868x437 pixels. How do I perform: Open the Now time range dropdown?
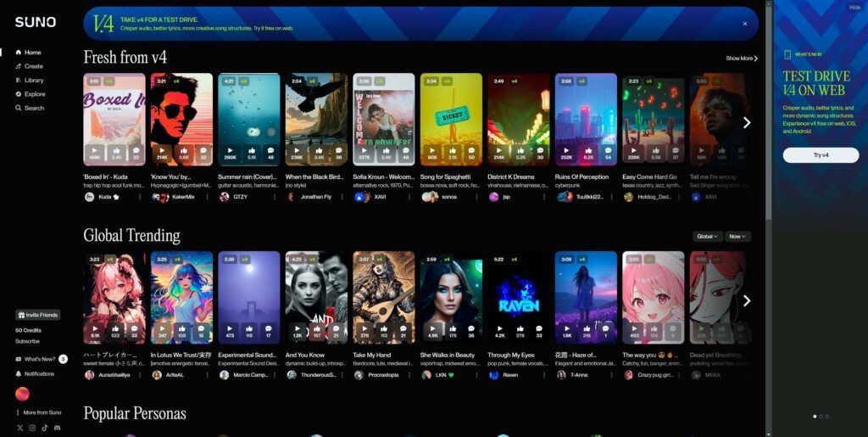pos(737,237)
